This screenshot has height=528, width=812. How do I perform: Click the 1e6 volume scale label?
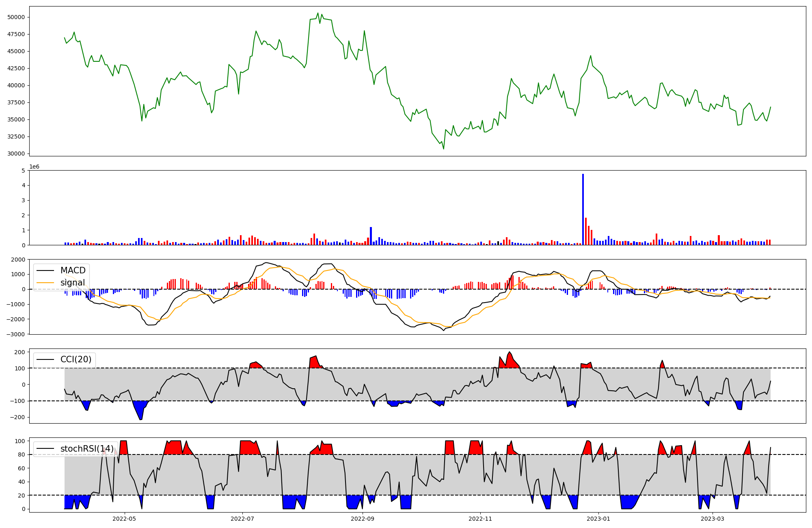pos(34,167)
